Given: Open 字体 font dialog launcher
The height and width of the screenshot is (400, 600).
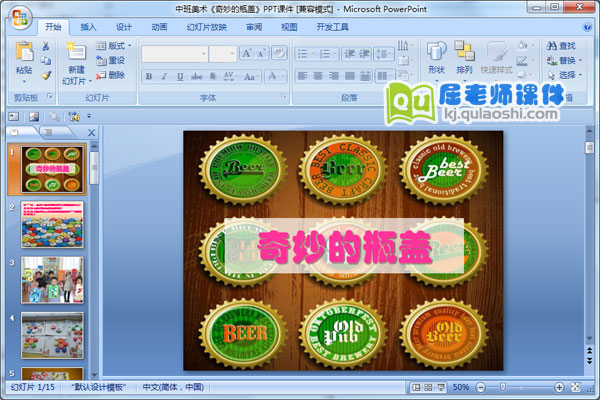Looking at the screenshot, I should pyautogui.click(x=284, y=96).
